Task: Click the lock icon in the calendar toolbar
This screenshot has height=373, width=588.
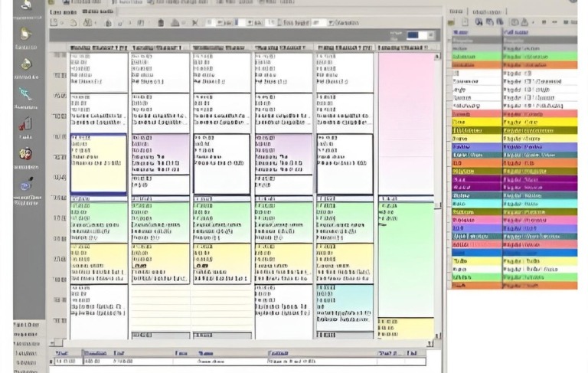Action: (x=108, y=23)
